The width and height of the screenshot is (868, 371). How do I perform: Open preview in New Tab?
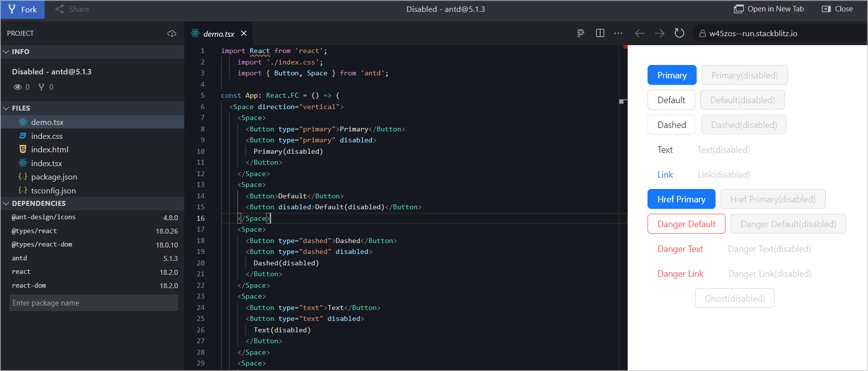pyautogui.click(x=769, y=9)
